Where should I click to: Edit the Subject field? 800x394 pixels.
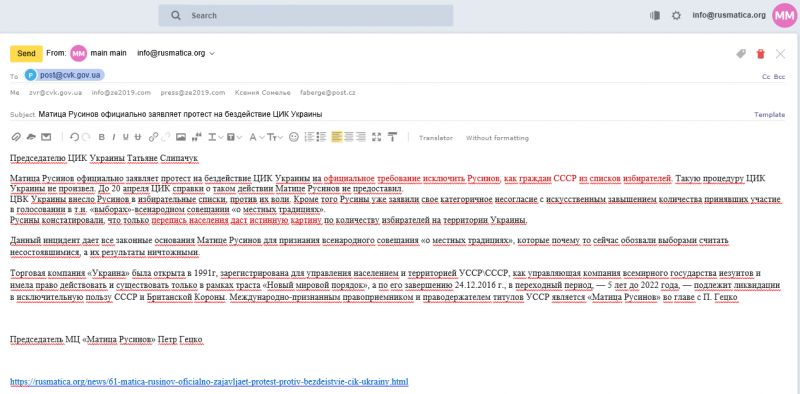(x=393, y=114)
